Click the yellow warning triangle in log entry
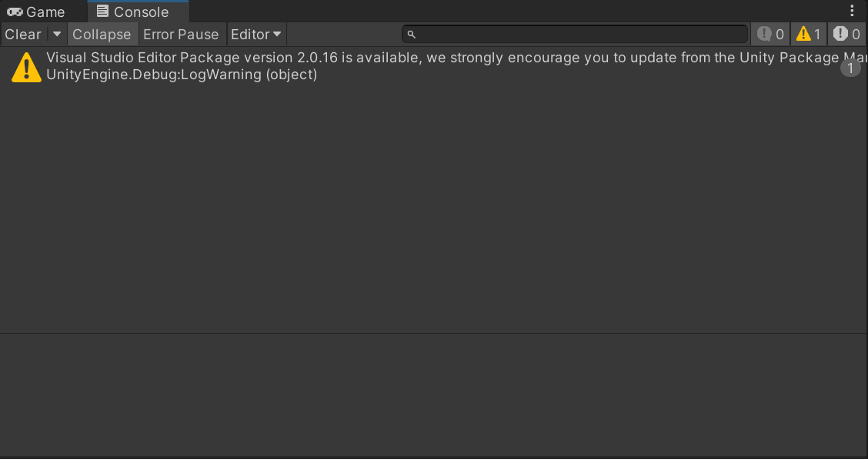This screenshot has height=459, width=868. tap(26, 67)
